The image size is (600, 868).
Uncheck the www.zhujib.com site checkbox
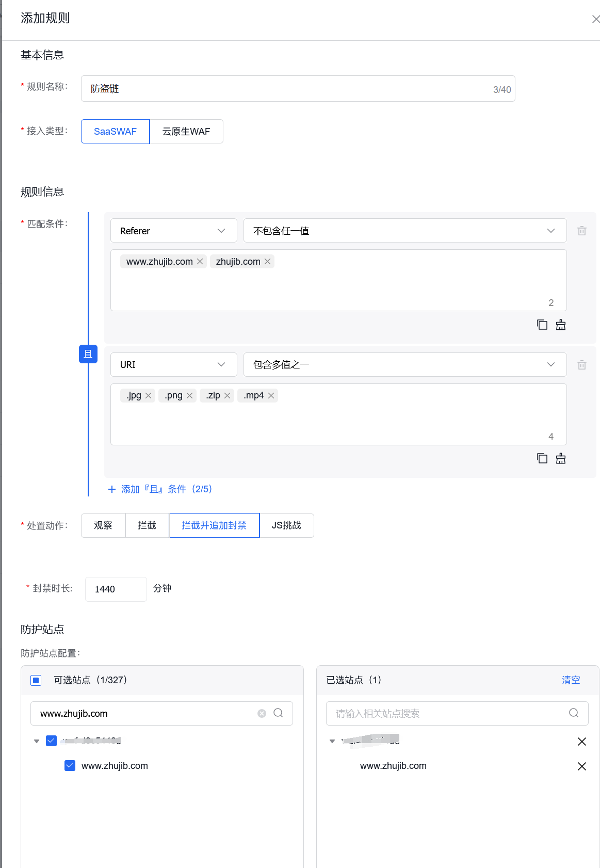[x=70, y=766]
